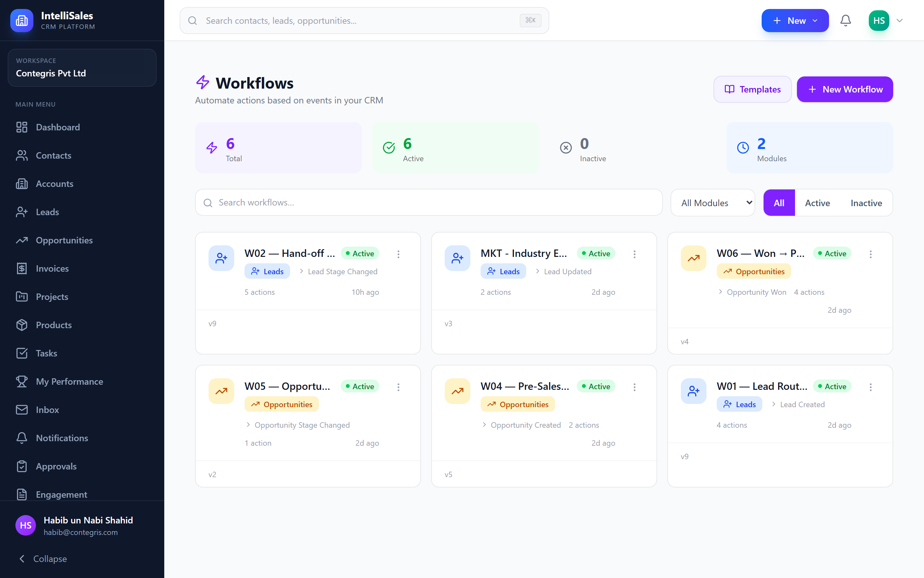Viewport: 924px width, 578px height.
Task: Open the notifications bell in header
Action: 846,21
